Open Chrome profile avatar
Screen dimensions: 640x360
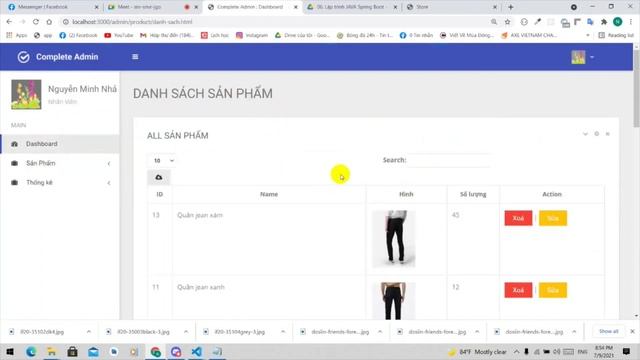click(x=618, y=22)
